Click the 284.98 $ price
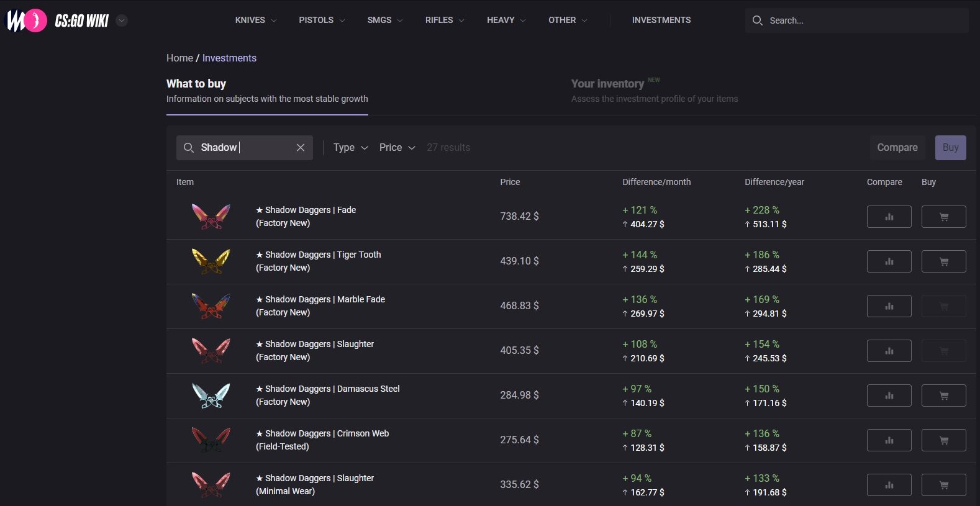This screenshot has height=506, width=980. point(519,395)
